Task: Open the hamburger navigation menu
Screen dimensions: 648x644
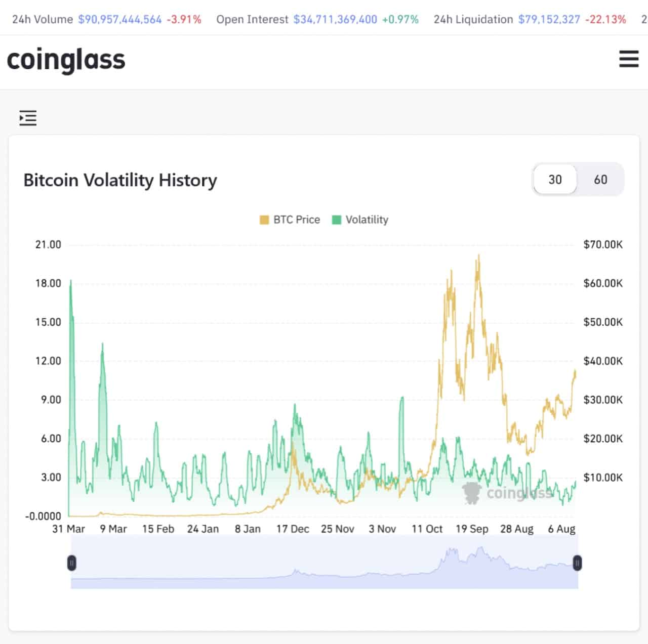Action: coord(629,59)
